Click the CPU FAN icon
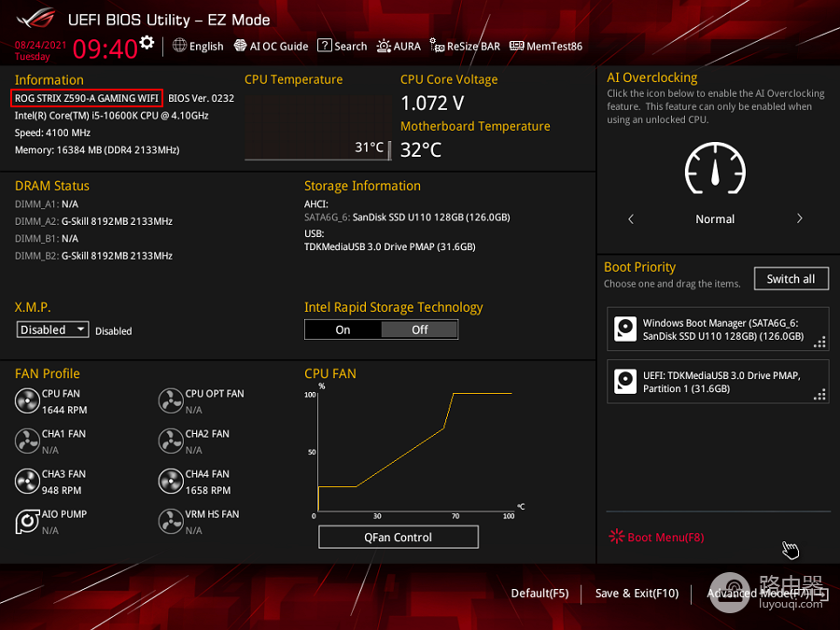This screenshot has width=840, height=630. [27, 400]
